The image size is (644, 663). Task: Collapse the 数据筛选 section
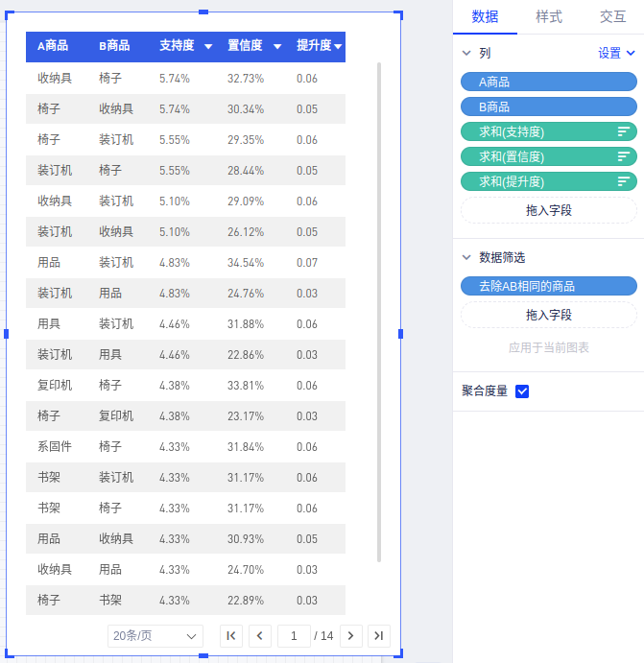[467, 258]
